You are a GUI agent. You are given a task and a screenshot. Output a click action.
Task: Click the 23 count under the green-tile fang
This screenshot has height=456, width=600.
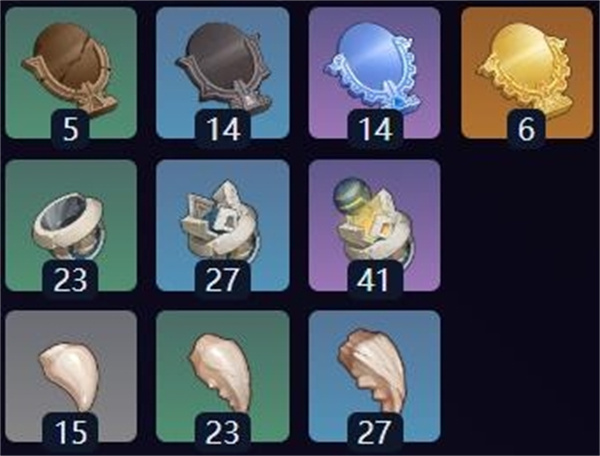(223, 432)
